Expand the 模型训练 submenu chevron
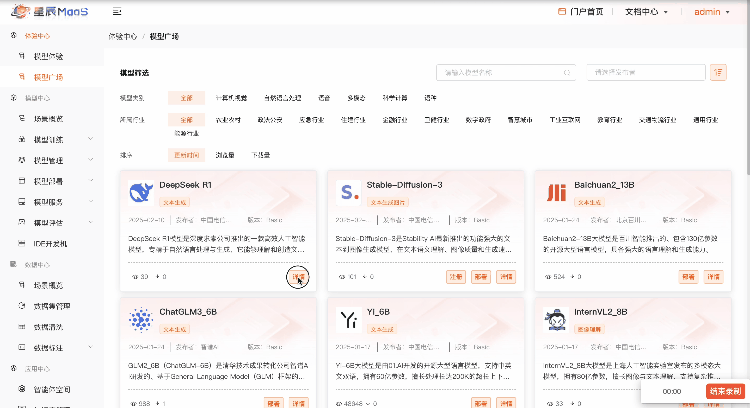This screenshot has height=408, width=750. click(90, 139)
